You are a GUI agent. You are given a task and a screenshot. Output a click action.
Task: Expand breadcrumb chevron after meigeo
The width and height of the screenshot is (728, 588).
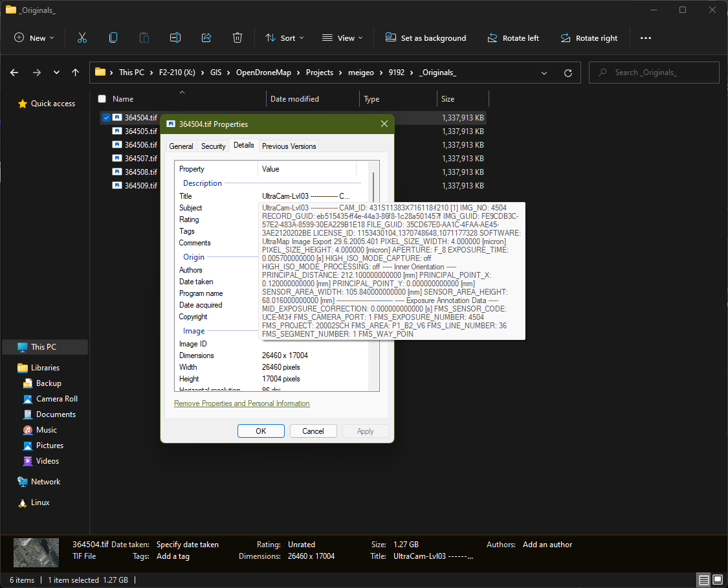coord(381,73)
